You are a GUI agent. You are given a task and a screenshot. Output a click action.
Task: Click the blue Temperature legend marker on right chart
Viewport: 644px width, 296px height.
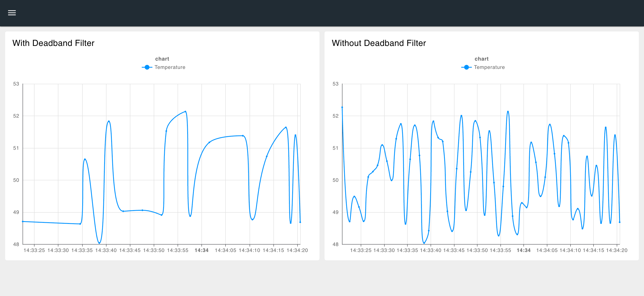coord(466,67)
